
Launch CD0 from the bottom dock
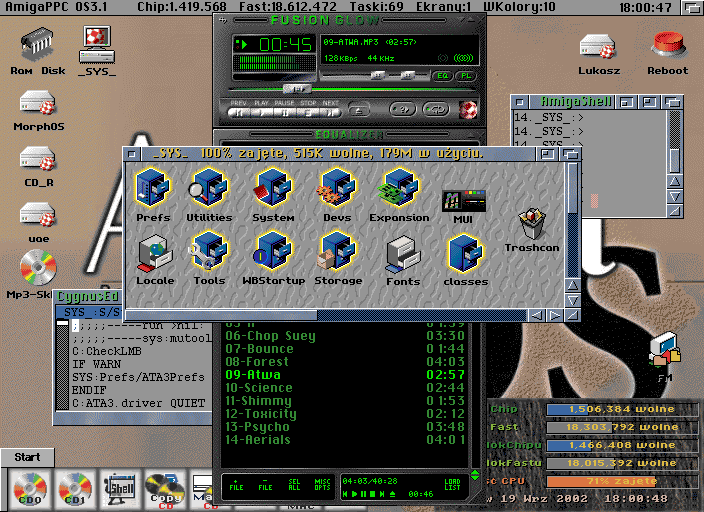pyautogui.click(x=30, y=489)
